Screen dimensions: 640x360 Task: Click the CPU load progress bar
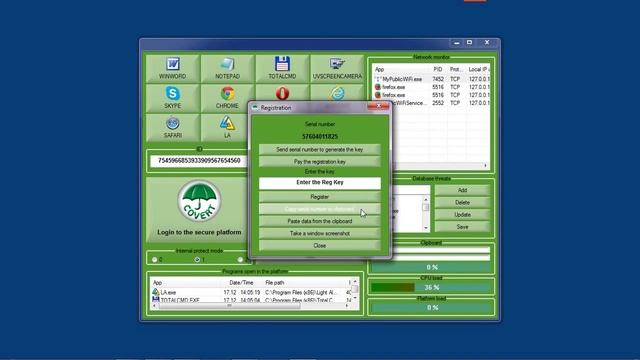point(431,287)
